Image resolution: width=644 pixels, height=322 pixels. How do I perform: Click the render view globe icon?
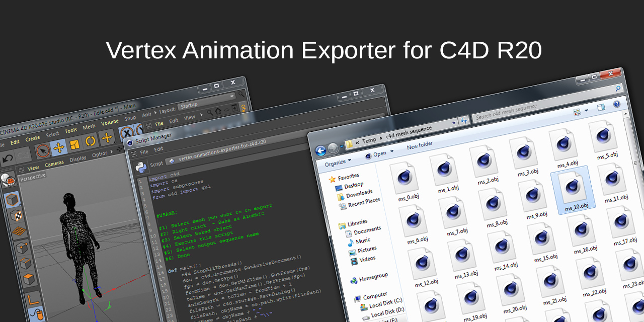pos(10,180)
